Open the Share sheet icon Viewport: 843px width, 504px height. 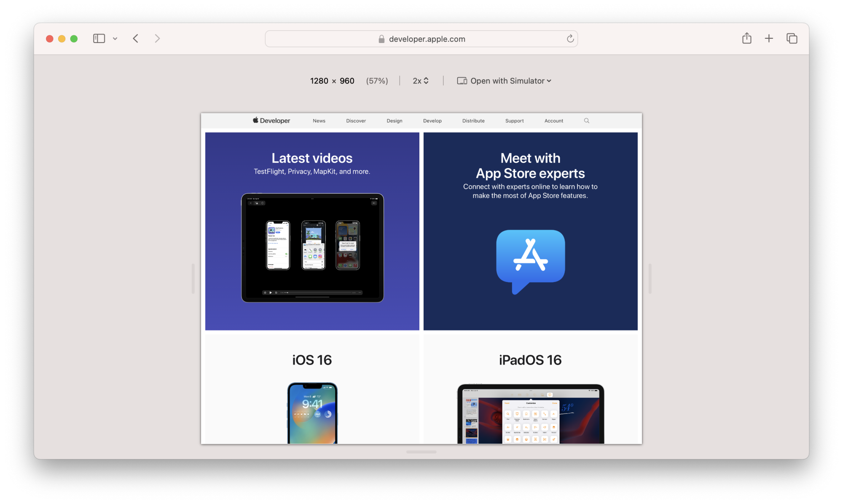tap(746, 38)
